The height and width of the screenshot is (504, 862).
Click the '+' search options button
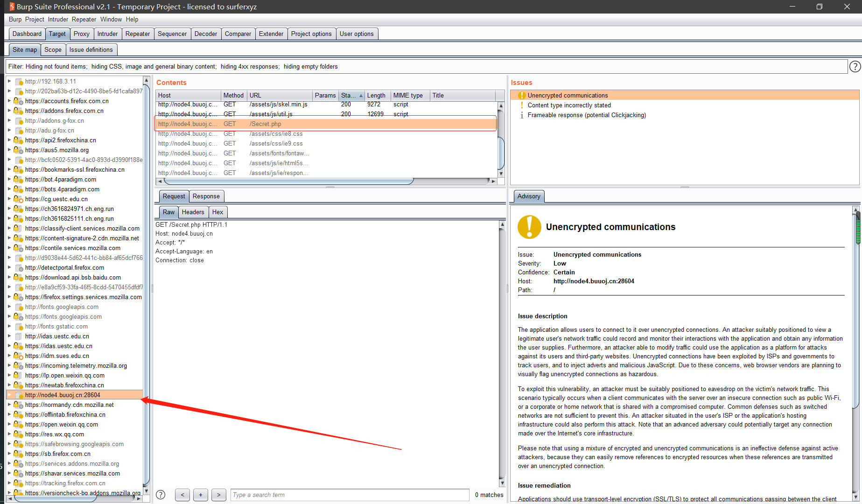201,495
